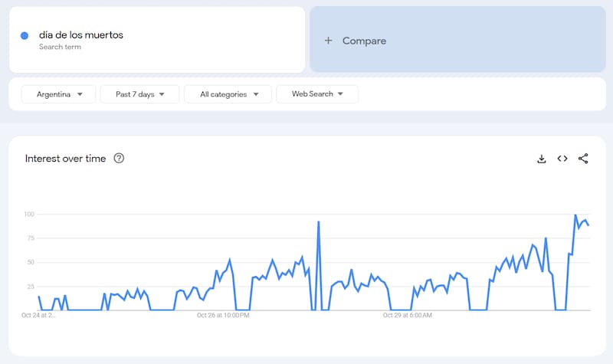Click the 100 y-axis label
This screenshot has height=364, width=613.
[x=29, y=214]
